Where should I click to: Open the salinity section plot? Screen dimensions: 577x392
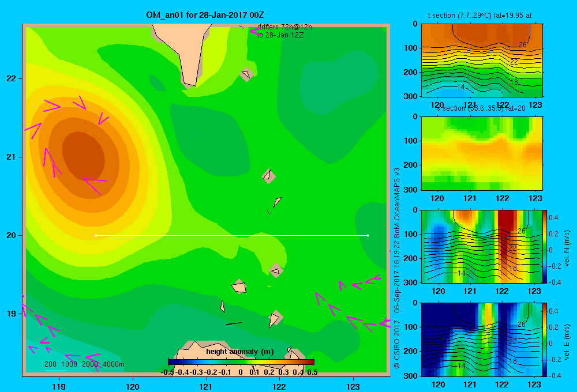click(482, 153)
